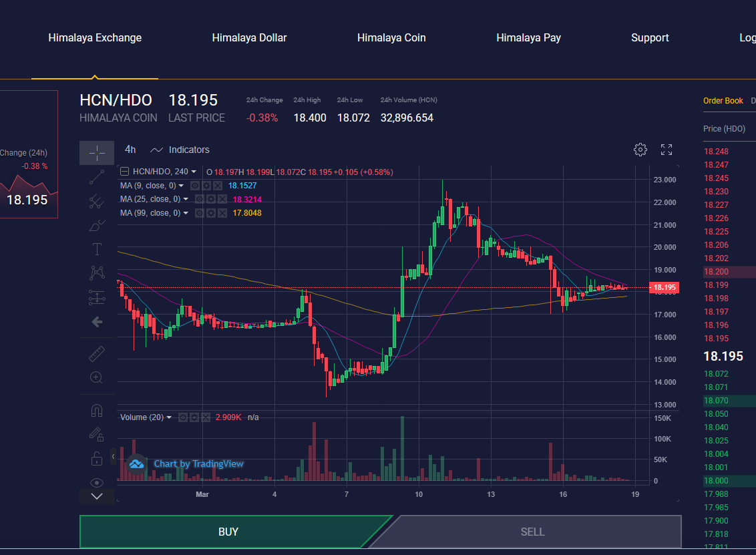Image resolution: width=756 pixels, height=555 pixels.
Task: Click the Mar date label on time axis
Action: (202, 494)
